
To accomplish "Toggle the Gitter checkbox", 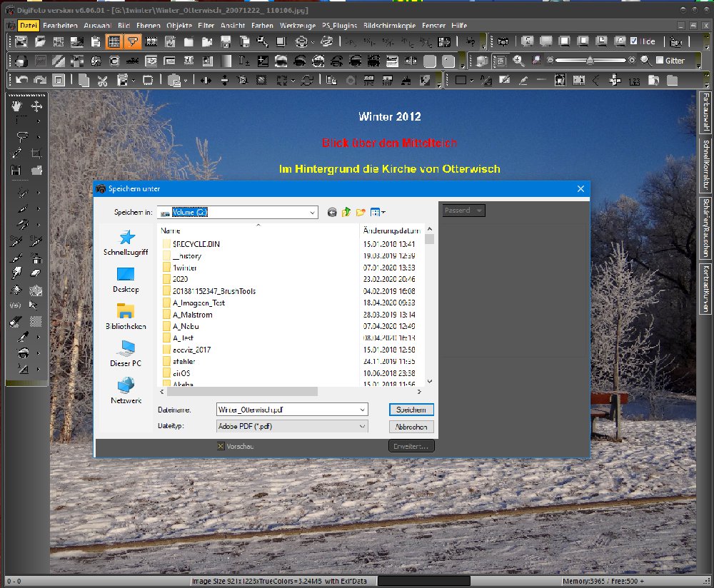I will point(659,61).
